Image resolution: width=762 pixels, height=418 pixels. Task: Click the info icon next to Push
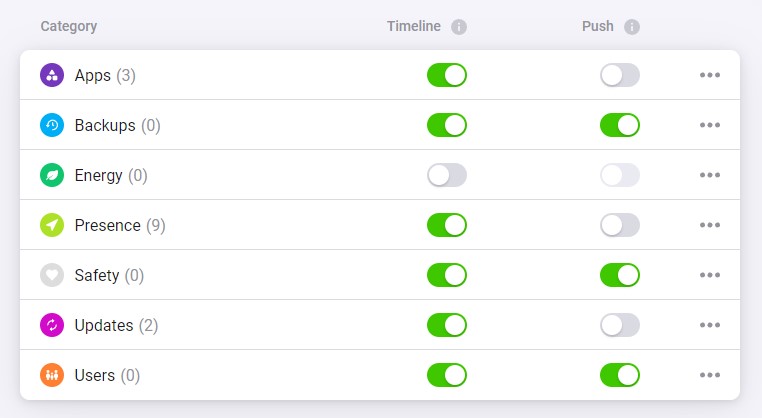632,27
